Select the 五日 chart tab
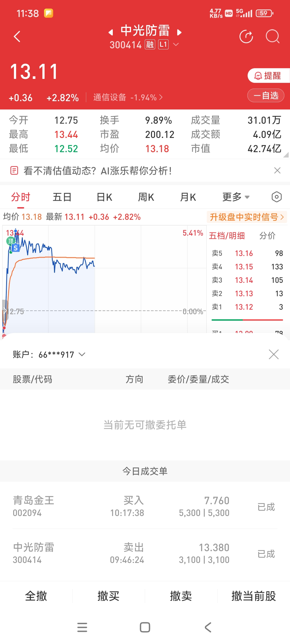Screen dimensions: 290x644 click(62, 197)
